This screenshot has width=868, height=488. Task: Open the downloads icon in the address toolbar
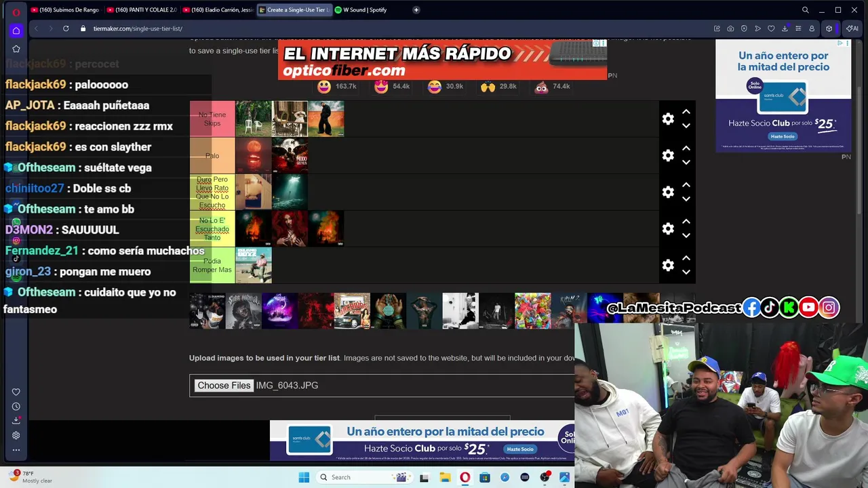click(x=785, y=28)
